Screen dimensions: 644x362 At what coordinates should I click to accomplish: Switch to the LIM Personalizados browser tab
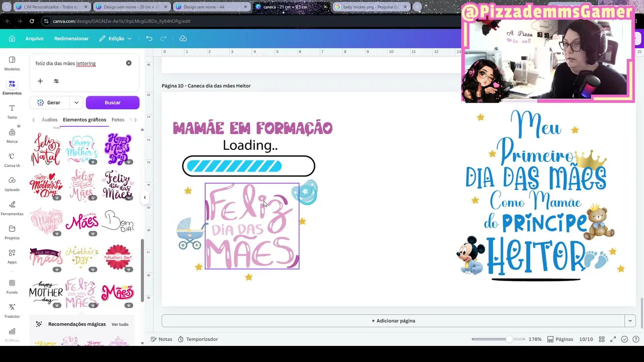[x=51, y=7]
